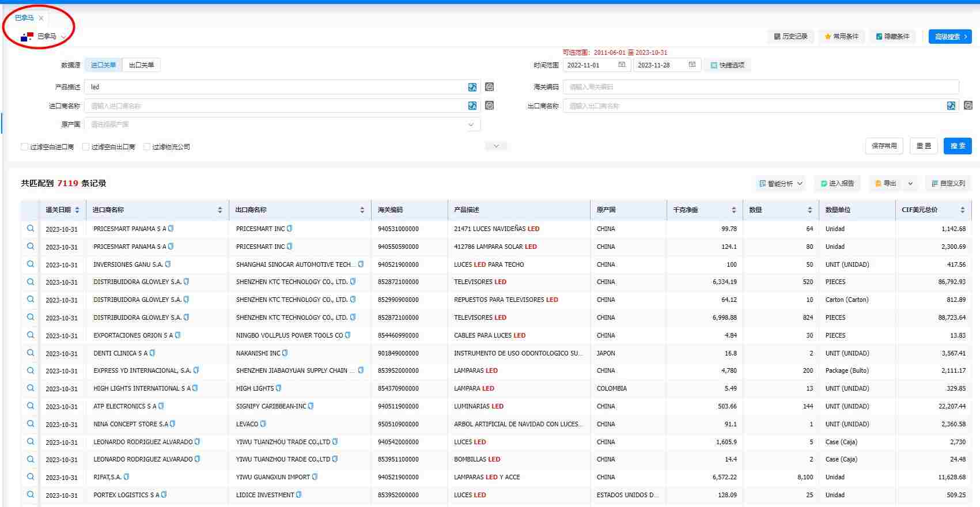Viewport: 980px width, 507px height.
Task: Open 历史记录 history records
Action: click(x=790, y=36)
